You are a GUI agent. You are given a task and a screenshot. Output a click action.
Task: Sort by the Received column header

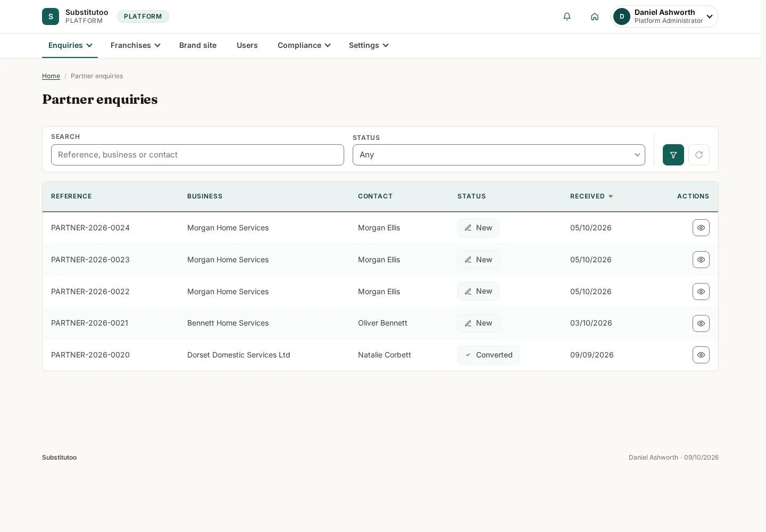click(592, 196)
